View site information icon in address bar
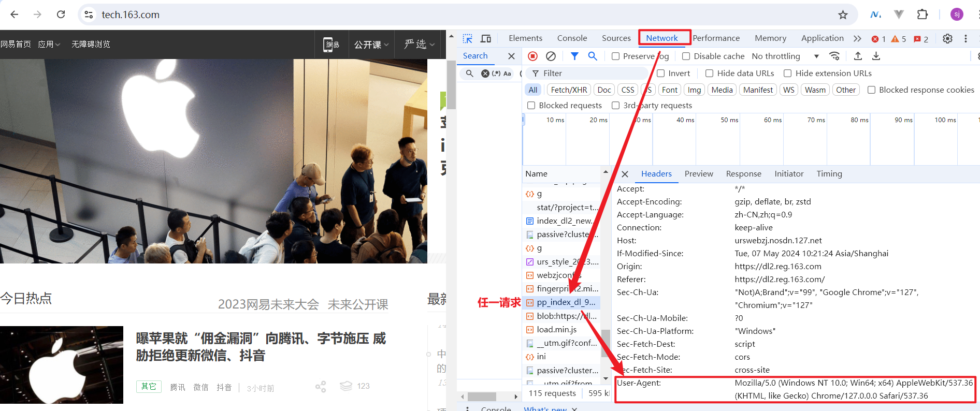 (89, 14)
